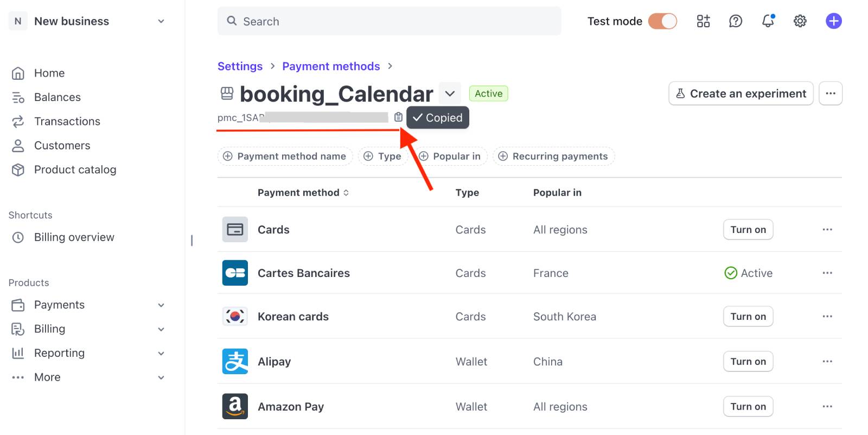Viewport: 868px width, 435px height.
Task: Turn on Cards payment method
Action: tap(748, 230)
